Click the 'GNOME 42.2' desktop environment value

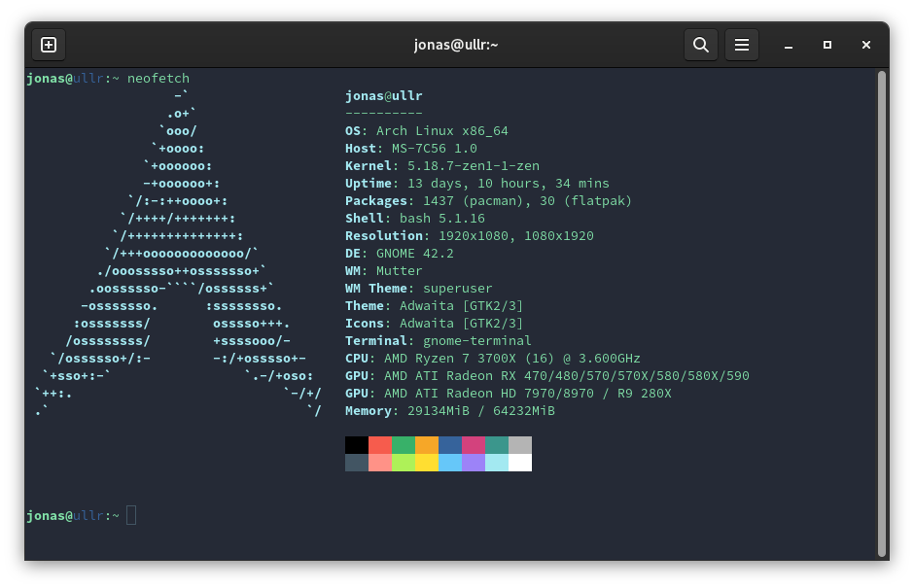click(x=415, y=253)
